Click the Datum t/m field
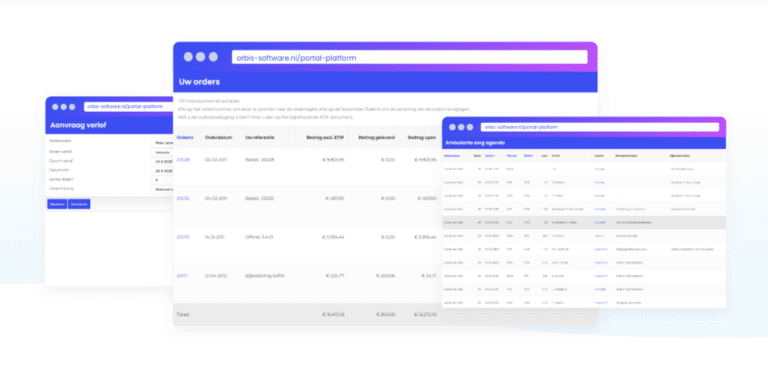The image size is (768, 365). (x=162, y=170)
